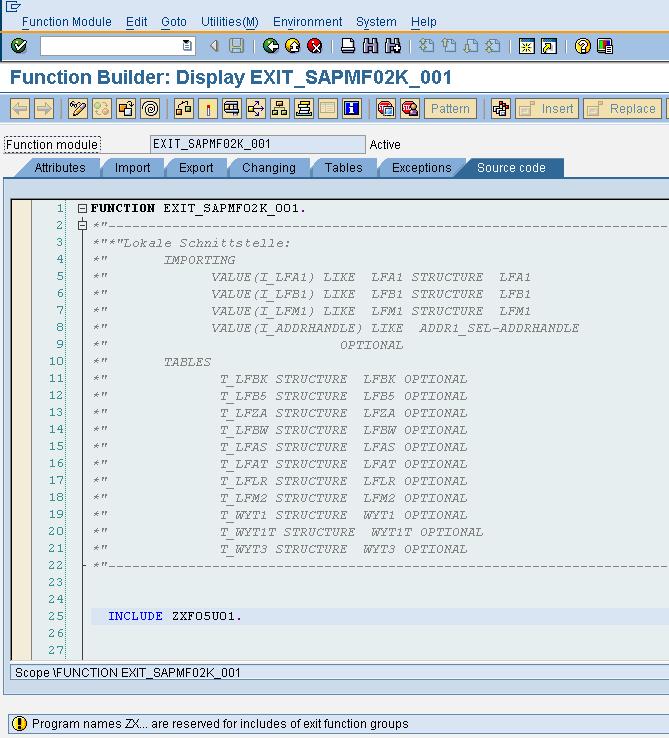Click the Display Navigation Window icon
Image resolution: width=669 pixels, height=738 pixels.
pos(304,109)
